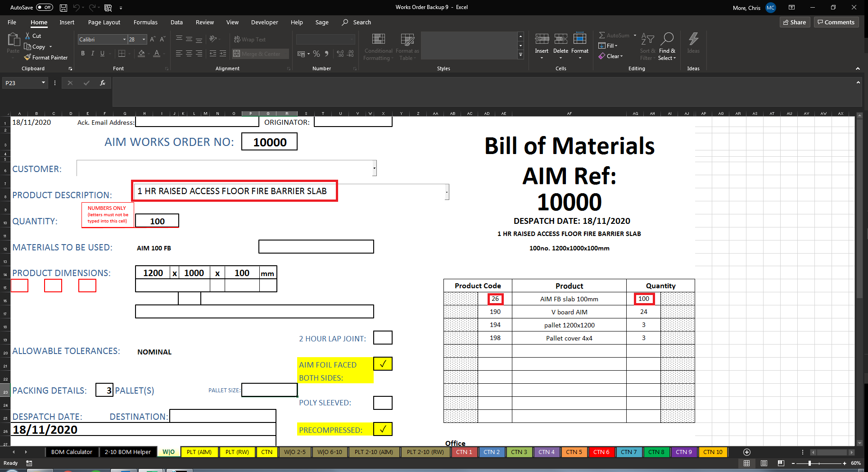The height and width of the screenshot is (472, 868).
Task: Click Find & Select magnifier icon
Action: coord(667,39)
